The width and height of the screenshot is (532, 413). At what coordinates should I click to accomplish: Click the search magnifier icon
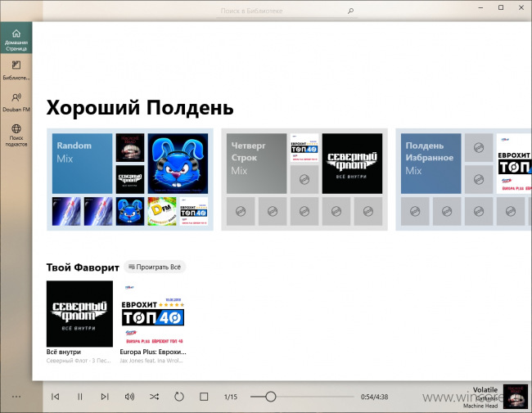350,11
